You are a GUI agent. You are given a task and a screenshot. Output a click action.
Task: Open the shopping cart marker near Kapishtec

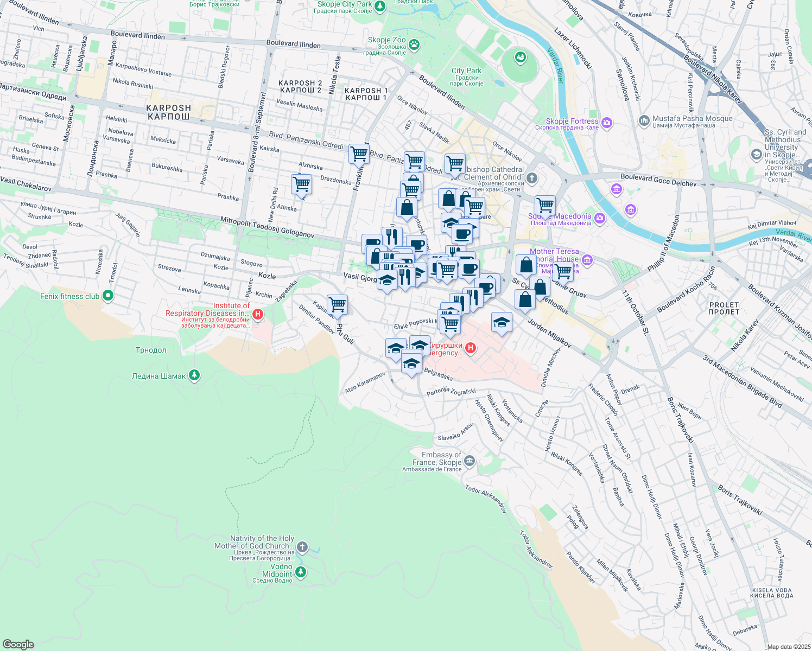click(337, 304)
